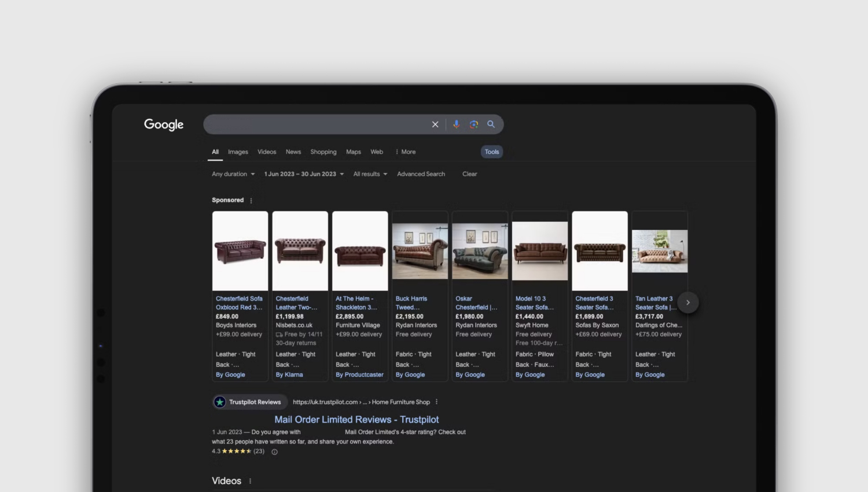
Task: Switch to the Shopping tab
Action: [323, 152]
